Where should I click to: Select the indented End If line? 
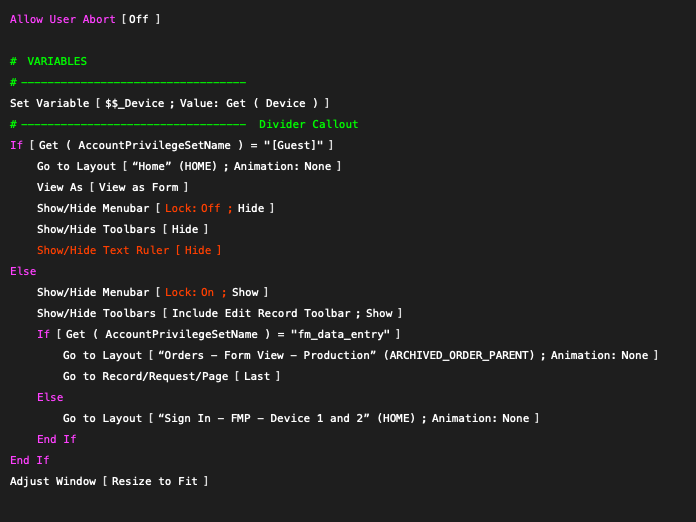tap(56, 439)
